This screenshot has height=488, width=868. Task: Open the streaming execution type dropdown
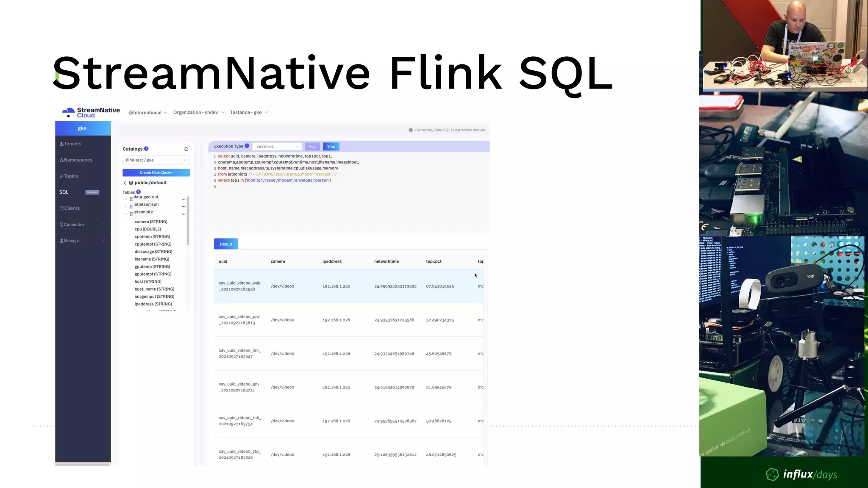click(x=277, y=147)
